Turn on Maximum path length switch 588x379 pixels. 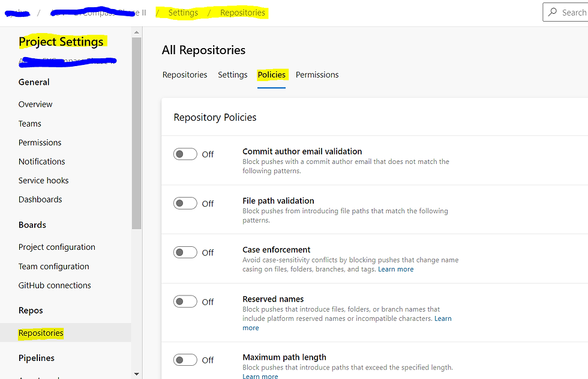click(x=185, y=360)
